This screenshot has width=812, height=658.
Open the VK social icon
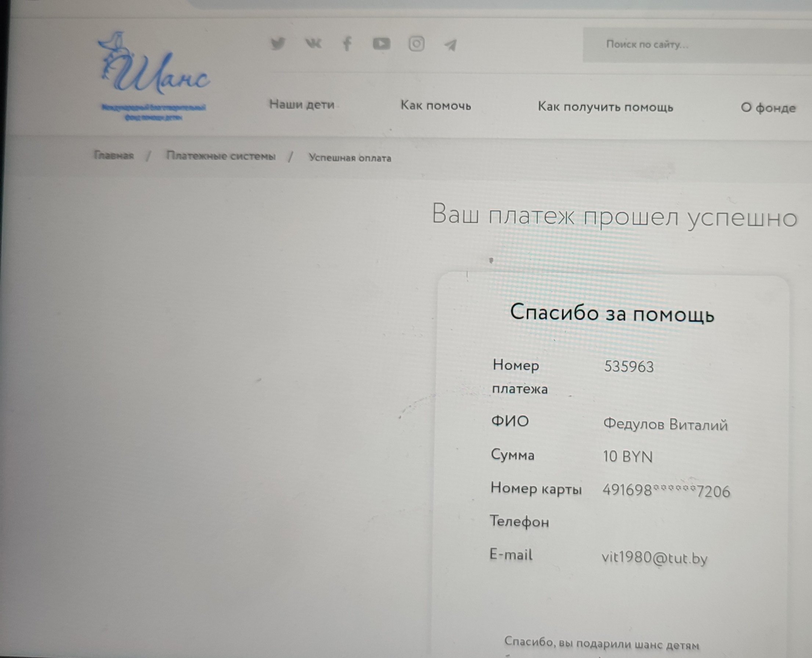(314, 44)
